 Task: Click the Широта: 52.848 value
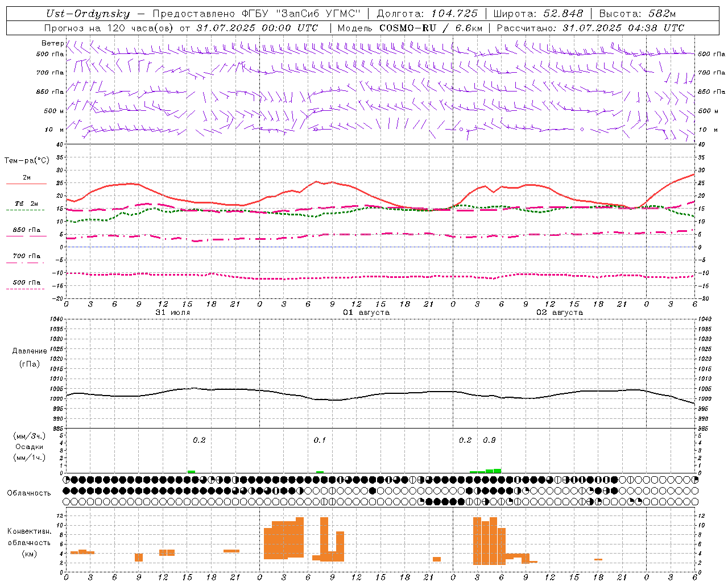click(538, 14)
